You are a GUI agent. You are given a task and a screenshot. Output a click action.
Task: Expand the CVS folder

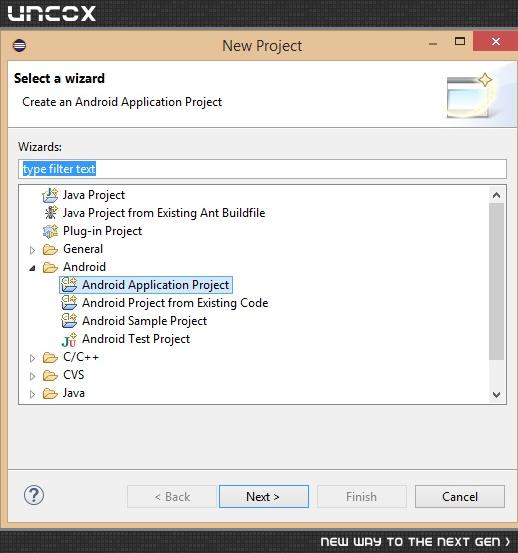(32, 376)
